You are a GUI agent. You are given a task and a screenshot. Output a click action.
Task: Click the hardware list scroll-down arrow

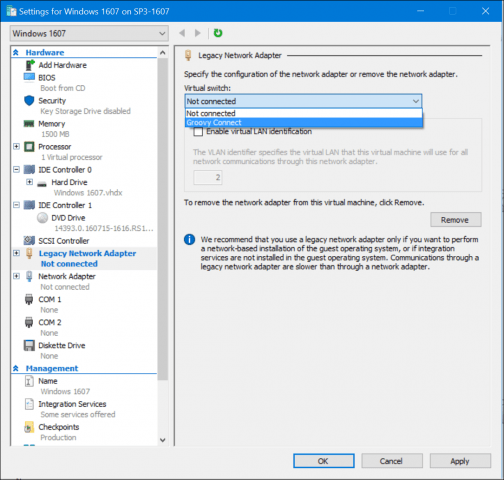click(163, 440)
